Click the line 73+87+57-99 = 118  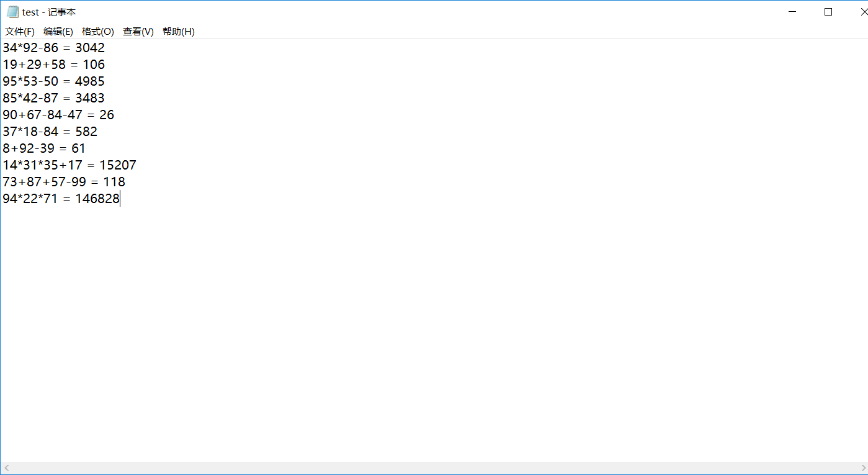coord(63,182)
